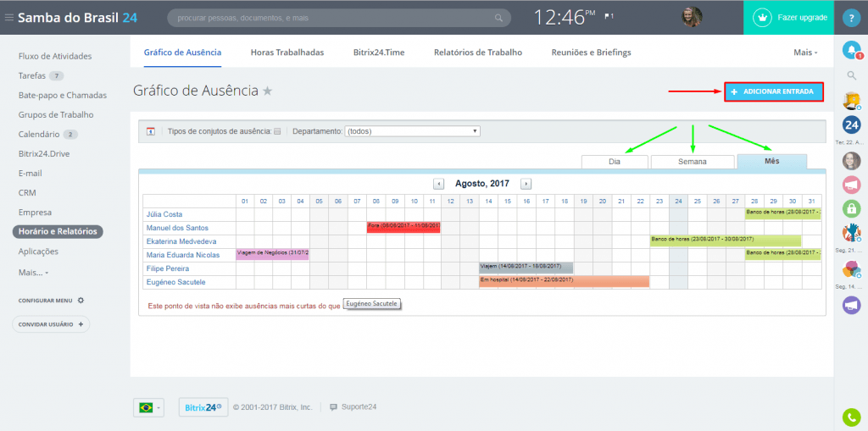Open the help question mark icon

(851, 18)
